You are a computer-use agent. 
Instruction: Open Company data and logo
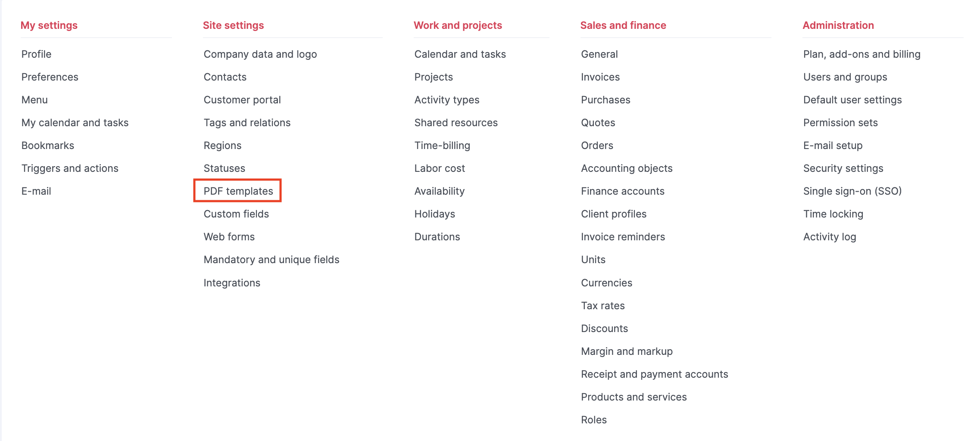coord(260,54)
